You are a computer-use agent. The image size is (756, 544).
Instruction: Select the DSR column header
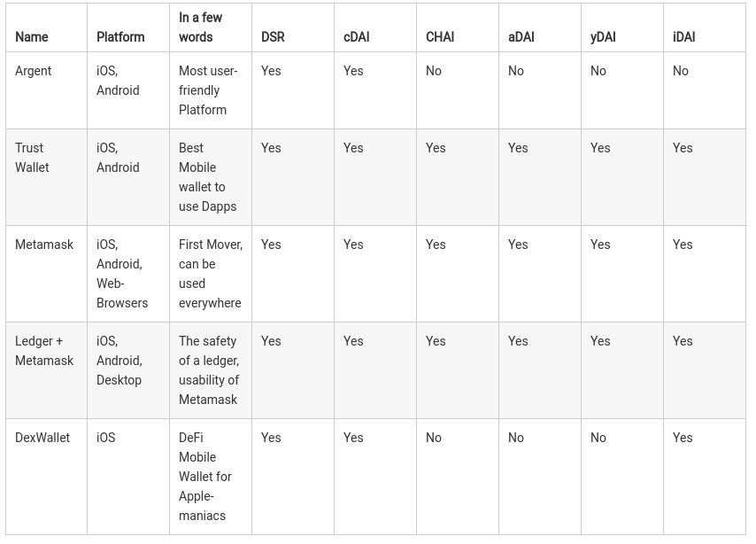273,37
